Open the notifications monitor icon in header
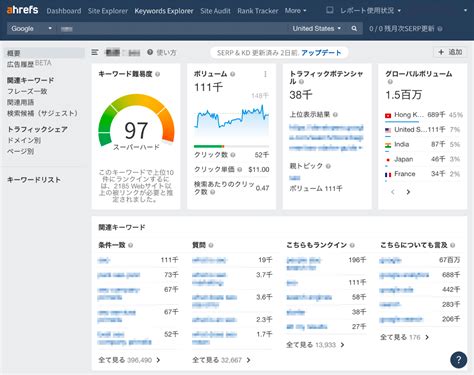Image resolution: width=474 pixels, height=375 pixels. [330, 10]
